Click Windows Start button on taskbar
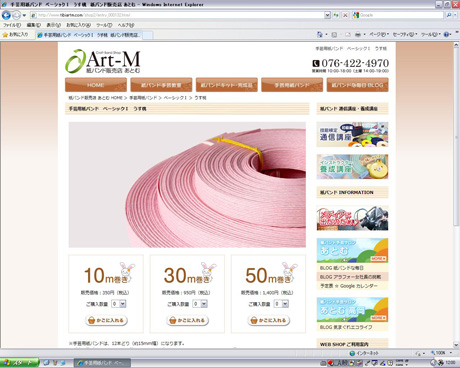460x368 pixels. point(19,363)
